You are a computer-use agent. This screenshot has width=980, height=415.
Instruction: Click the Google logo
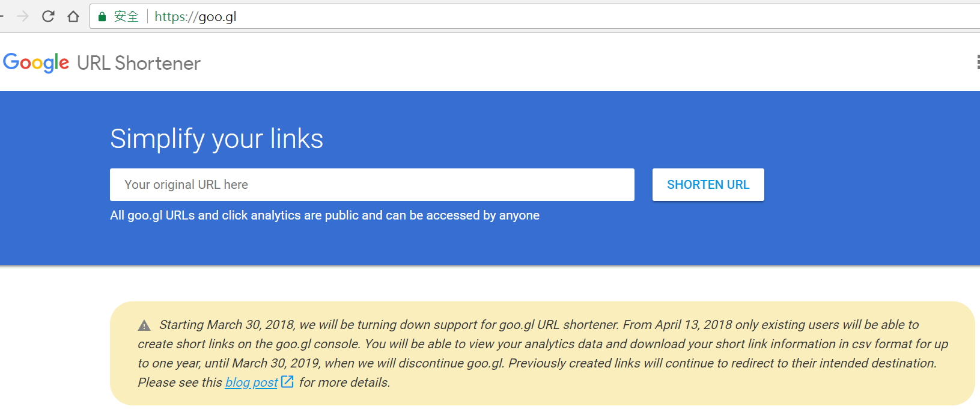click(36, 63)
